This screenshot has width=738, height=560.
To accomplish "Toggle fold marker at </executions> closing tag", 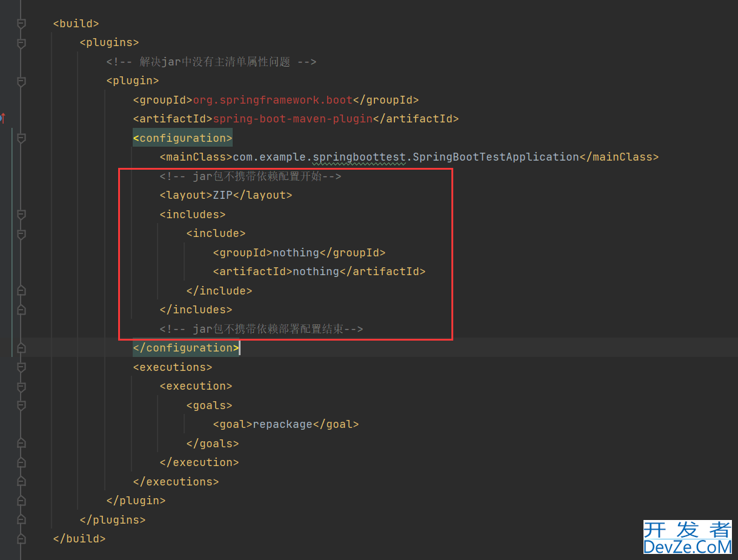I will [21, 482].
